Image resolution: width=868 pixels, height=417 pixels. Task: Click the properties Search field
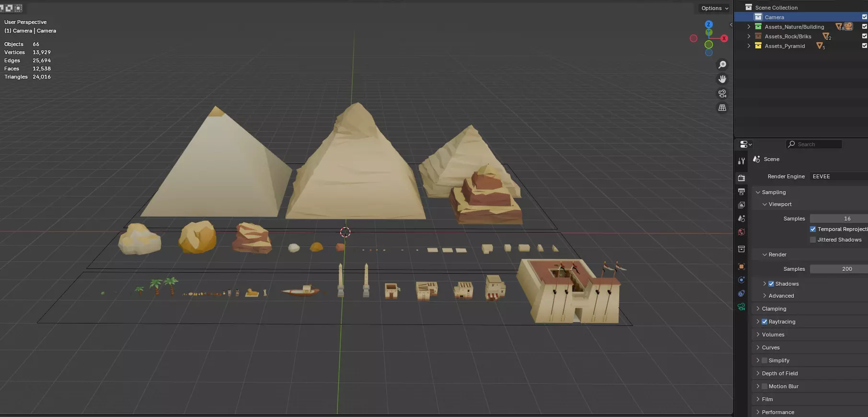814,144
